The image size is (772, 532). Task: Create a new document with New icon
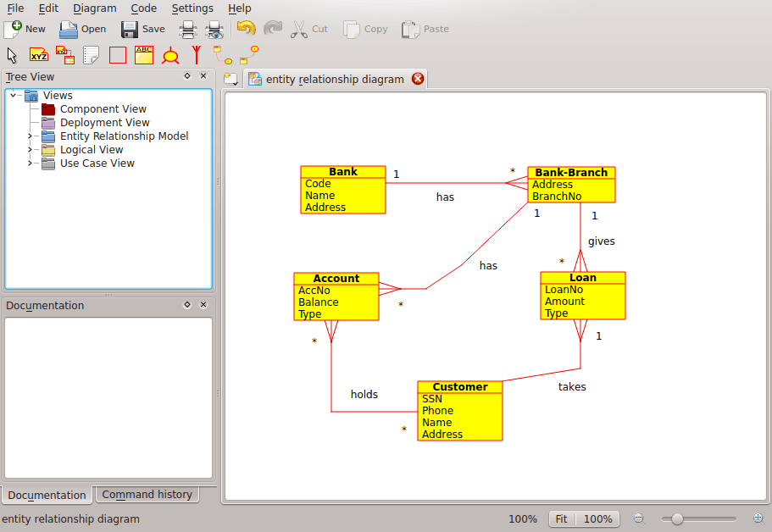[x=13, y=29]
